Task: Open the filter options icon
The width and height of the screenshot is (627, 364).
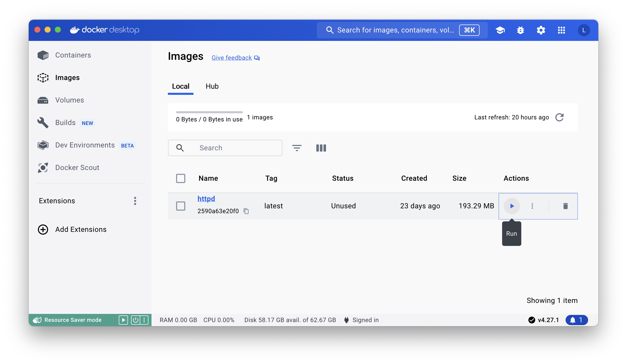Action: click(x=297, y=148)
